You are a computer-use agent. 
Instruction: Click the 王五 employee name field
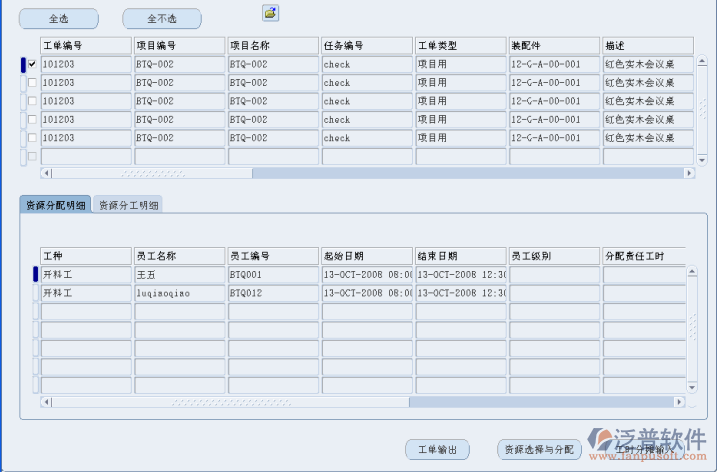click(x=179, y=274)
